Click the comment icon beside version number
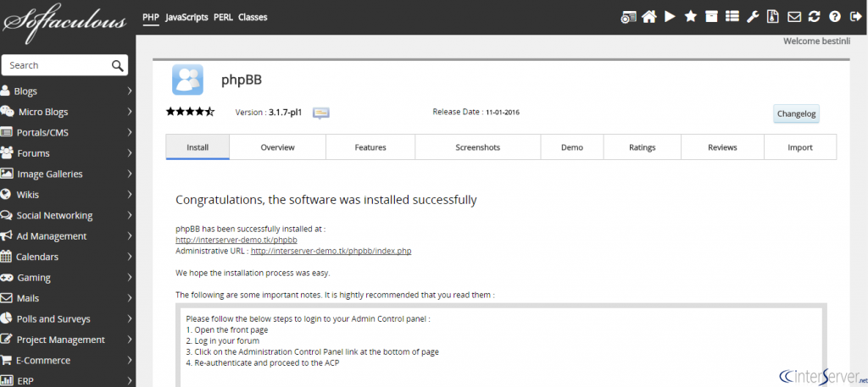Screen dimensions: 868x387 (x=321, y=113)
